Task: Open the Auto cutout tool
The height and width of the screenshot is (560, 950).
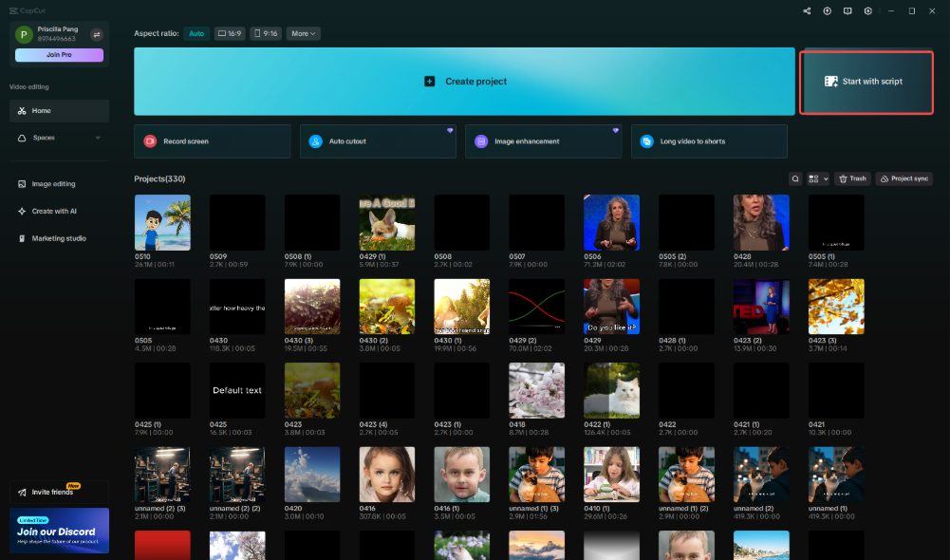Action: click(378, 140)
